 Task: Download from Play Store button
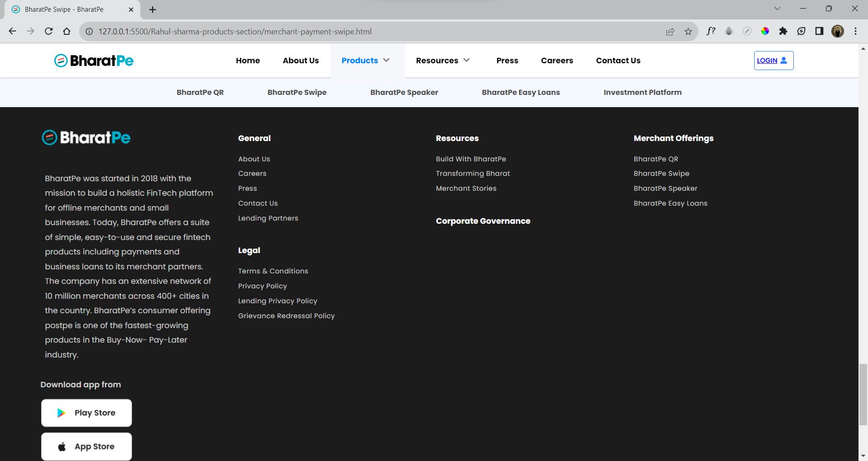pyautogui.click(x=86, y=413)
